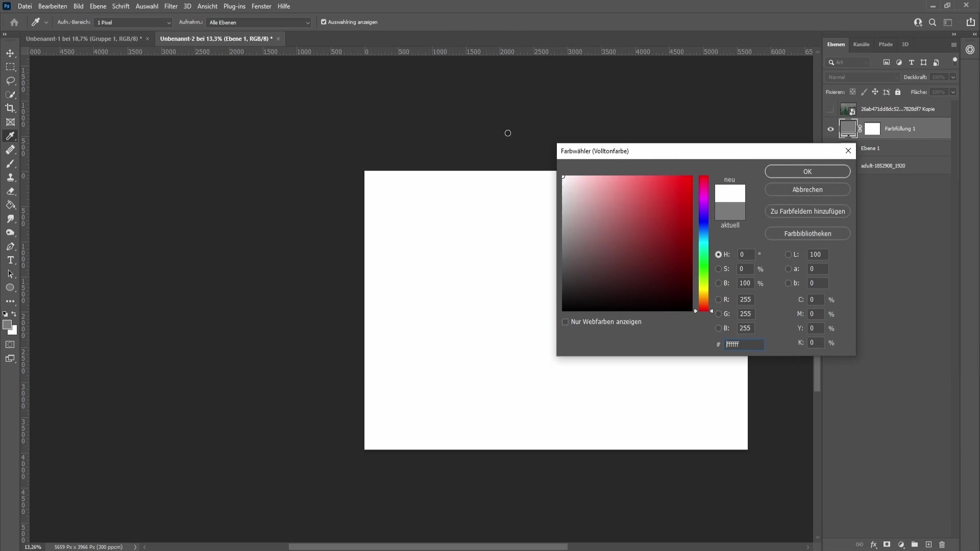Pick a color in the red saturation field
This screenshot has width=980, height=551.
(x=627, y=243)
